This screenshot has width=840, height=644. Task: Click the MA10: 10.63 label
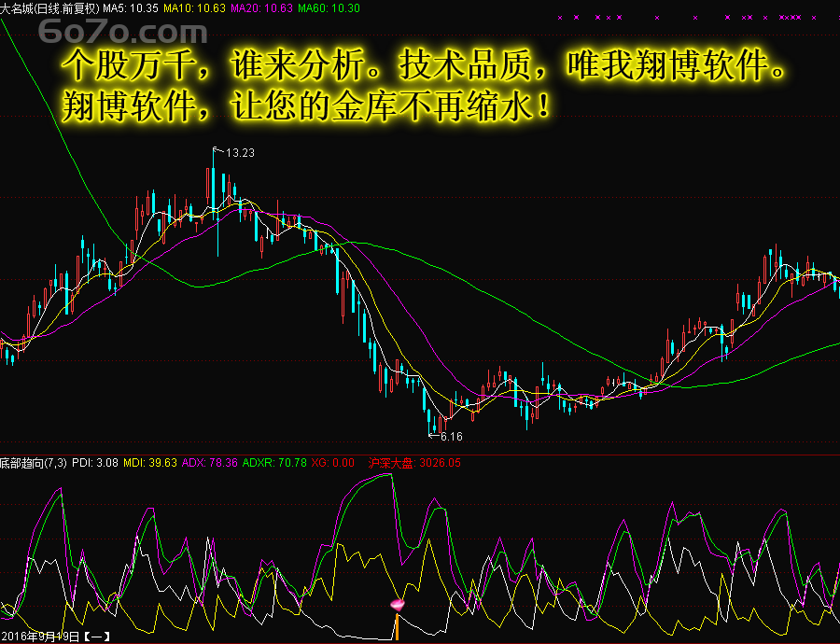pyautogui.click(x=194, y=8)
